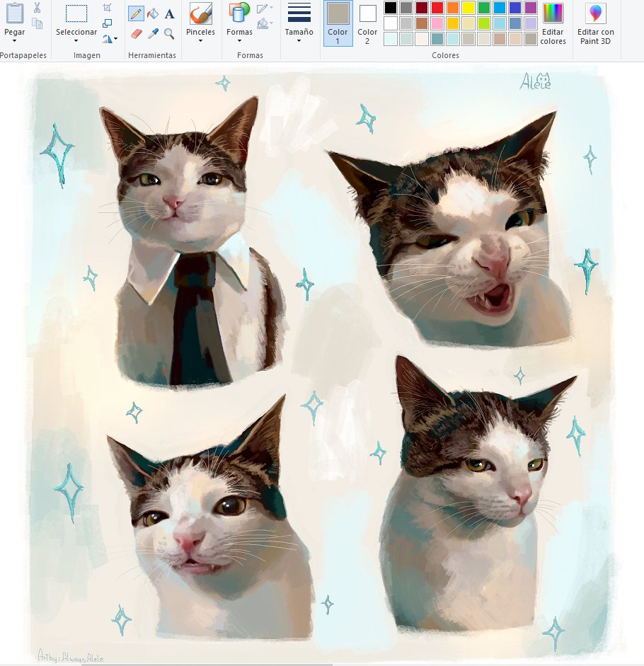Click the Editar con Paint 3D icon
The height and width of the screenshot is (666, 644).
pyautogui.click(x=596, y=13)
